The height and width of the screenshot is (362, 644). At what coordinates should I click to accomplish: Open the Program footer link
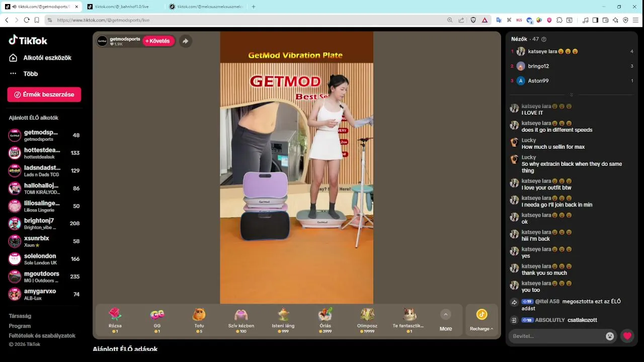coord(20,326)
